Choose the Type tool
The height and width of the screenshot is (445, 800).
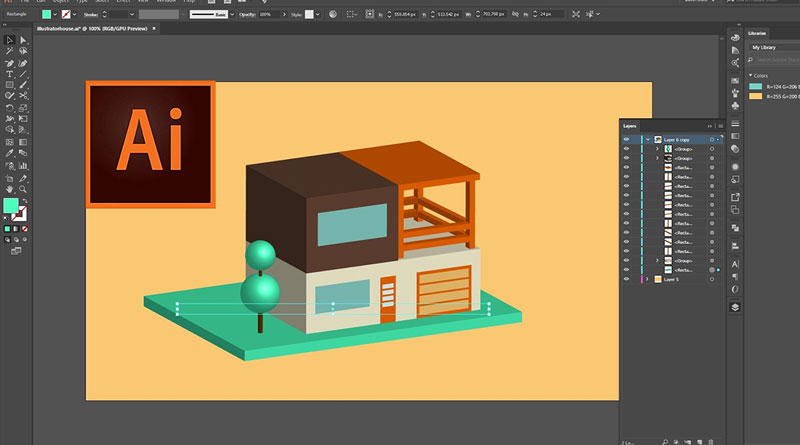(x=9, y=74)
